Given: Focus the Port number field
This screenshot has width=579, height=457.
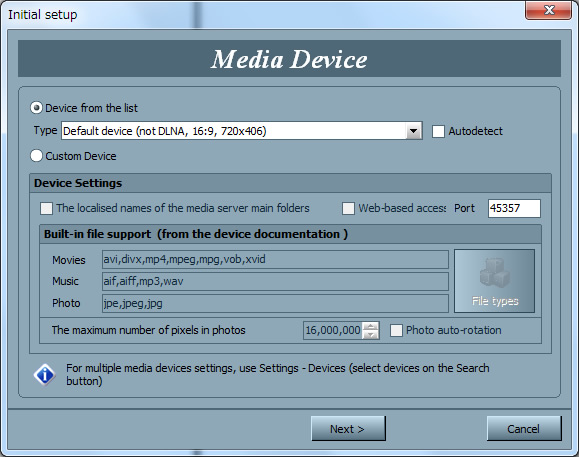Looking at the screenshot, I should (514, 208).
